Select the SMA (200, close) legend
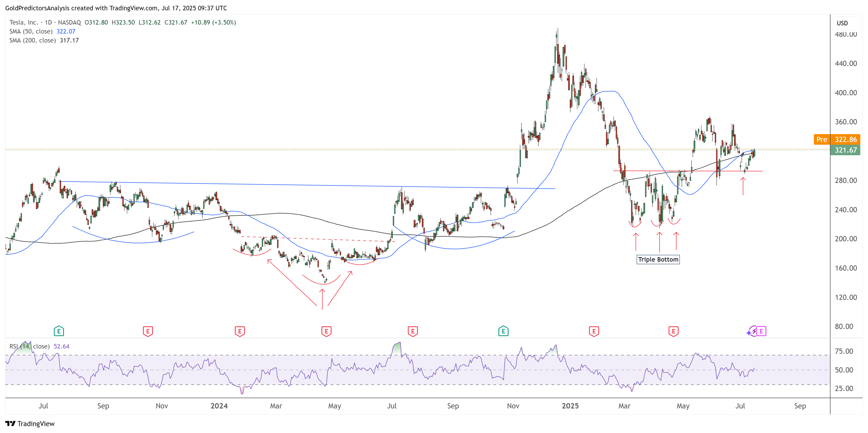The width and height of the screenshot is (868, 433). click(33, 40)
